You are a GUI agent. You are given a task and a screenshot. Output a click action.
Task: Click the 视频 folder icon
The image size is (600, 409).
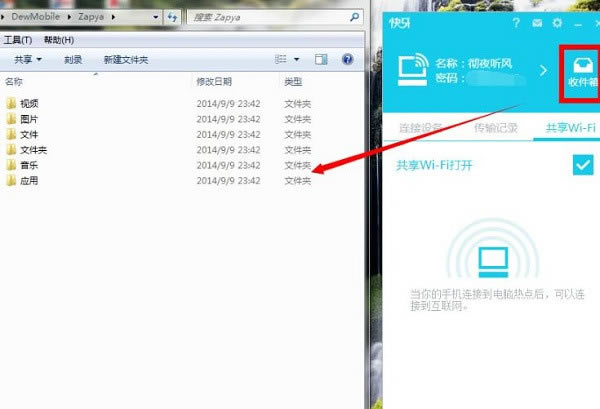(11, 103)
